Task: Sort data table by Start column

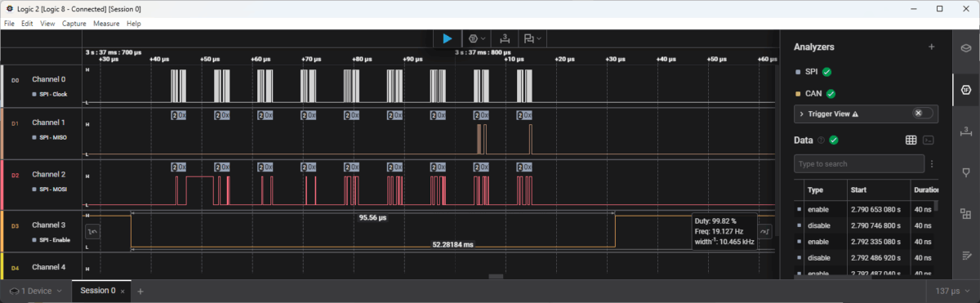Action: pos(857,189)
